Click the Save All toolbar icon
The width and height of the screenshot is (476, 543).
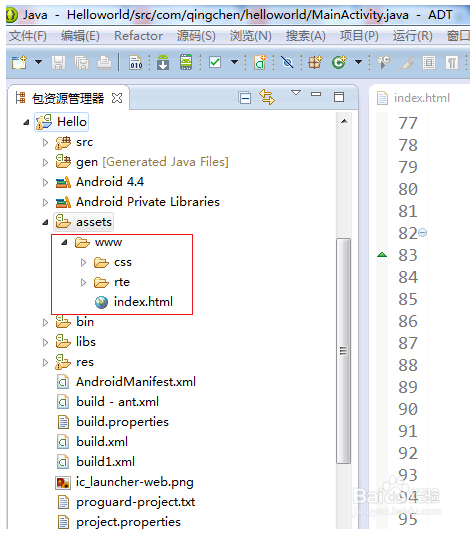coord(81,63)
